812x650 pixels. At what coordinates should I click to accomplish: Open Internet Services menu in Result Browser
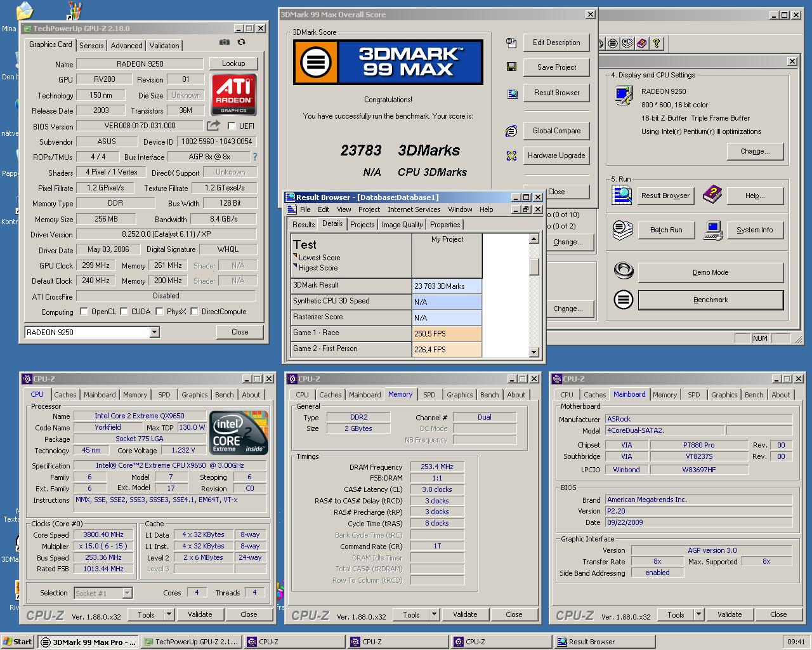[x=414, y=209]
